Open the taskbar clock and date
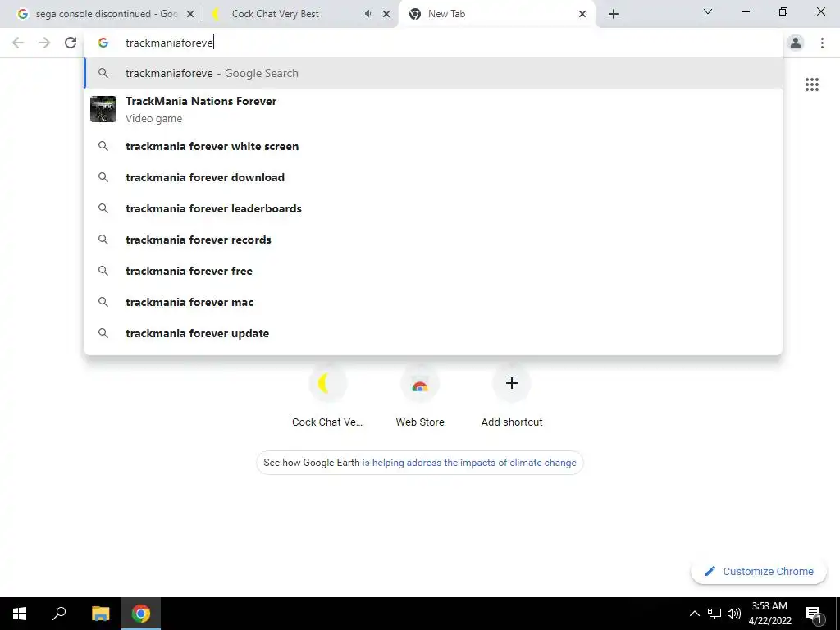Screen dimensions: 840x630 coord(769,614)
